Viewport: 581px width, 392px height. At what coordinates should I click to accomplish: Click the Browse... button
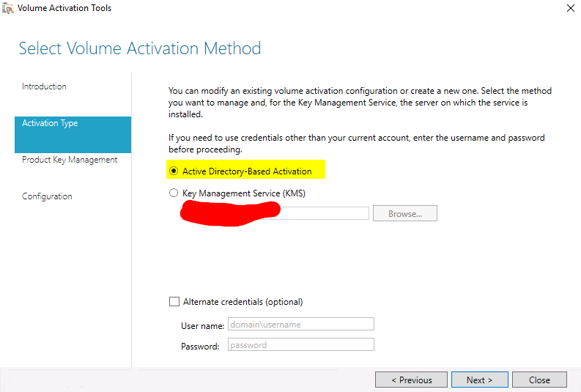(404, 214)
